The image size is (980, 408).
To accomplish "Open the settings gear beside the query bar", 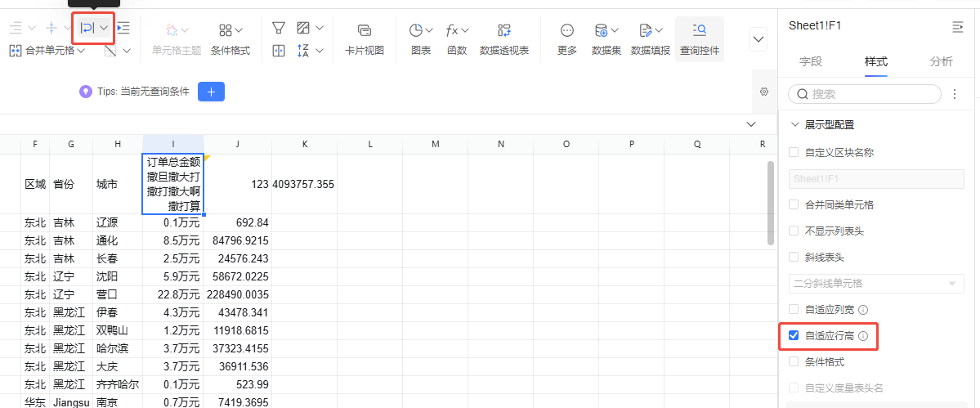I will coord(764,92).
